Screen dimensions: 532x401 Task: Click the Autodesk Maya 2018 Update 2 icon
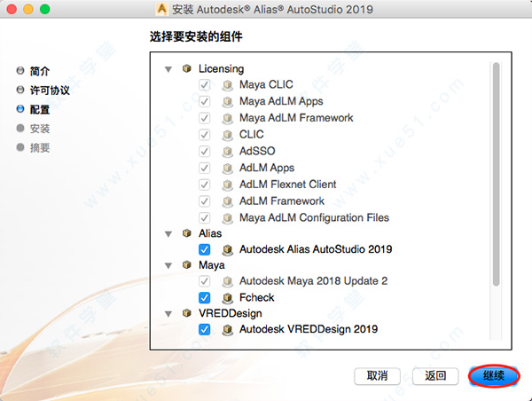click(x=227, y=281)
